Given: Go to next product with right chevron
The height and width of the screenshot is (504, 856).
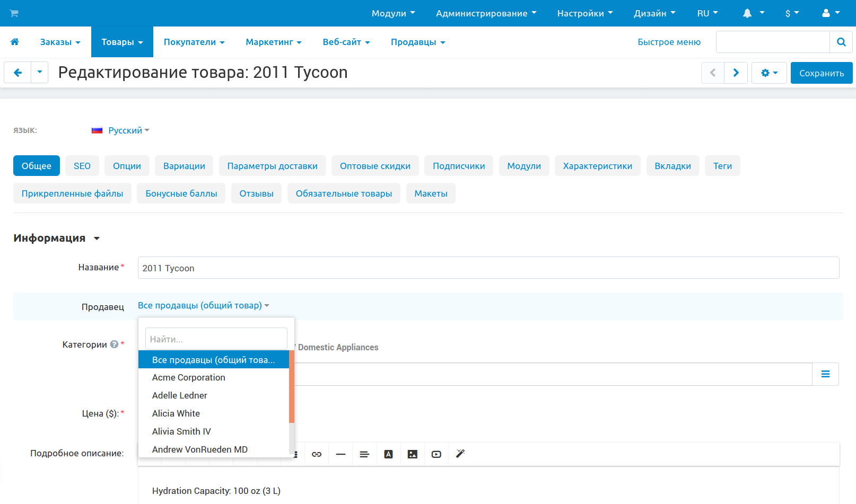Looking at the screenshot, I should [736, 73].
